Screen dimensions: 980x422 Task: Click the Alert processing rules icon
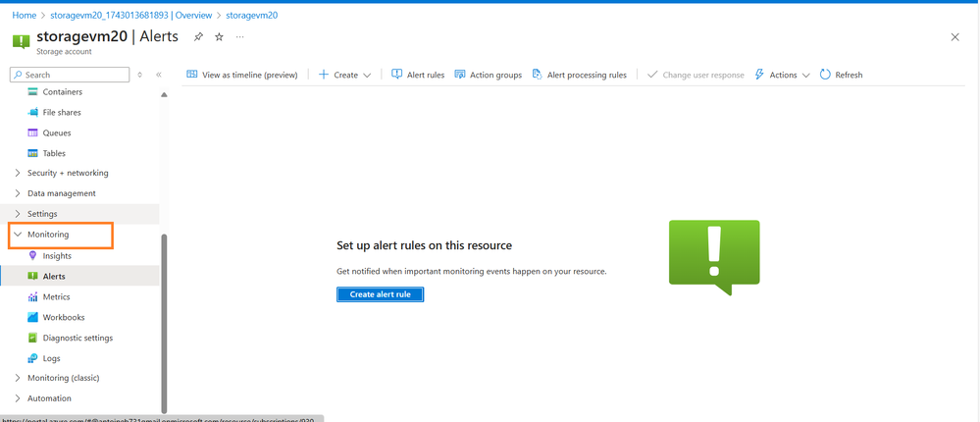(x=537, y=75)
